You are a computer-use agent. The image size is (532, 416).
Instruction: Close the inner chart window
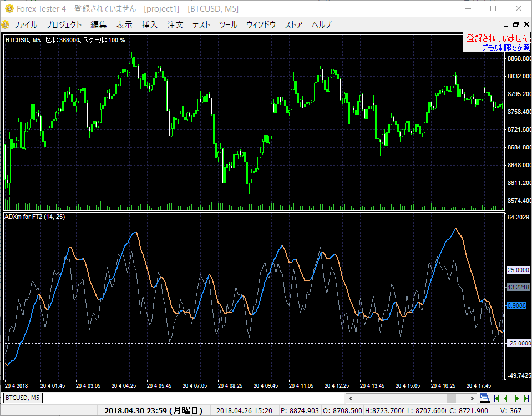[x=526, y=24]
